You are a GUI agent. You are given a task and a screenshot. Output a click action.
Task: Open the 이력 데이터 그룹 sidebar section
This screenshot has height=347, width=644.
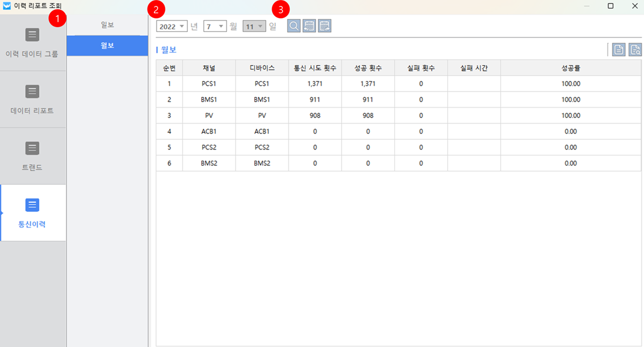tap(32, 43)
